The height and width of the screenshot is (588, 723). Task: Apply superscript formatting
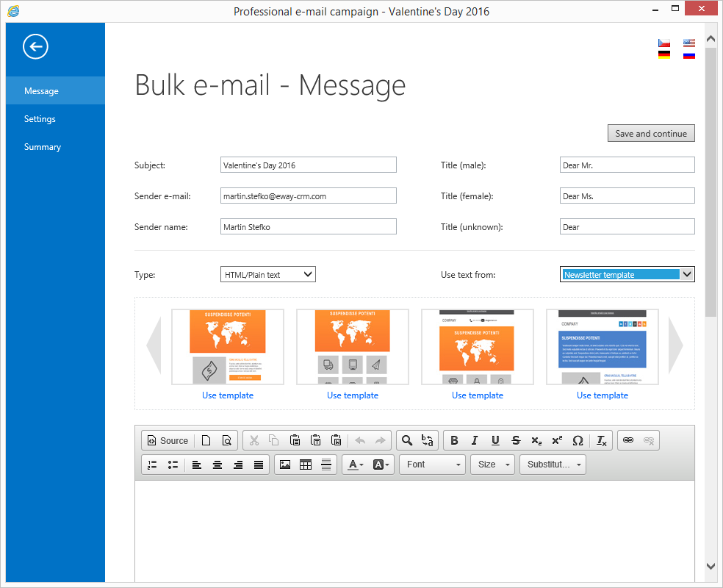(556, 440)
